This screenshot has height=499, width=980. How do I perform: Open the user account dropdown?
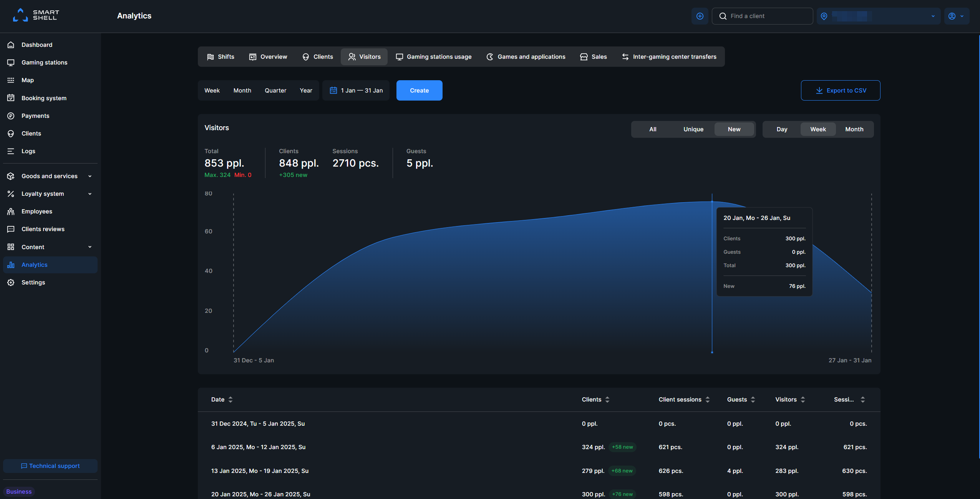tap(957, 16)
